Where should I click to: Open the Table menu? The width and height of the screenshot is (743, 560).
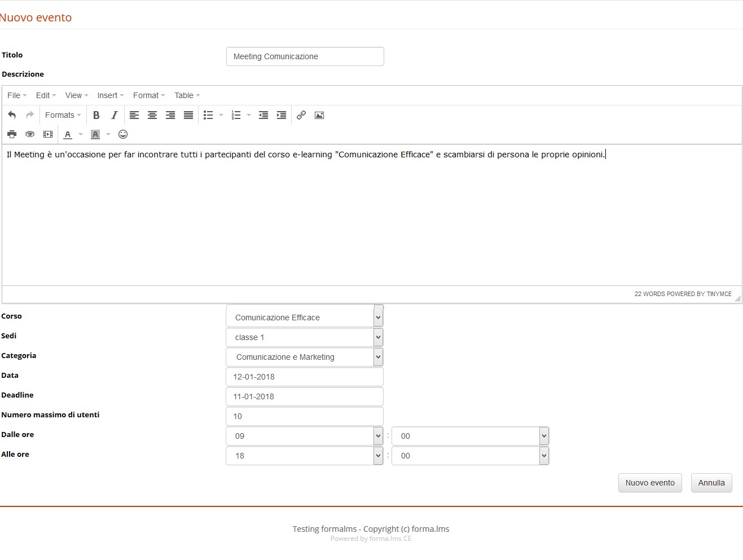187,95
